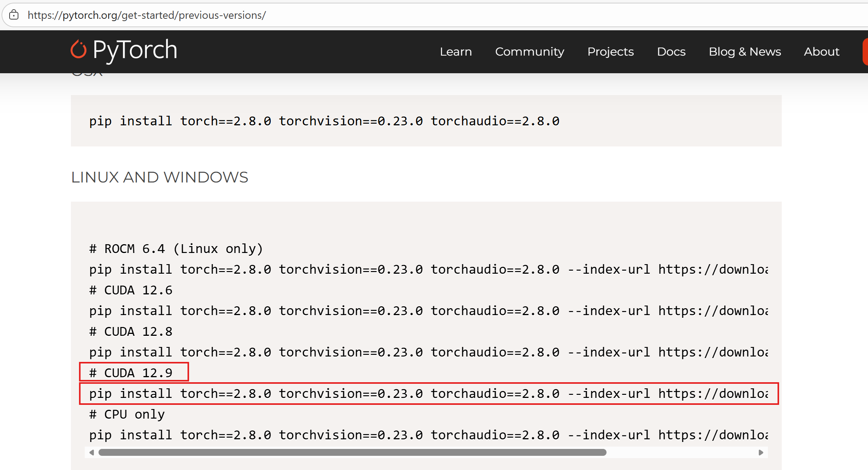The image size is (868, 470).
Task: Click the pip command under CUDA 12.9
Action: pos(429,394)
